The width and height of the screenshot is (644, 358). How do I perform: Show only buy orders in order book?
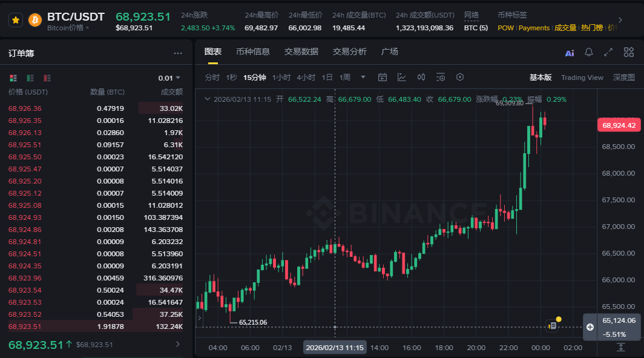pyautogui.click(x=30, y=78)
